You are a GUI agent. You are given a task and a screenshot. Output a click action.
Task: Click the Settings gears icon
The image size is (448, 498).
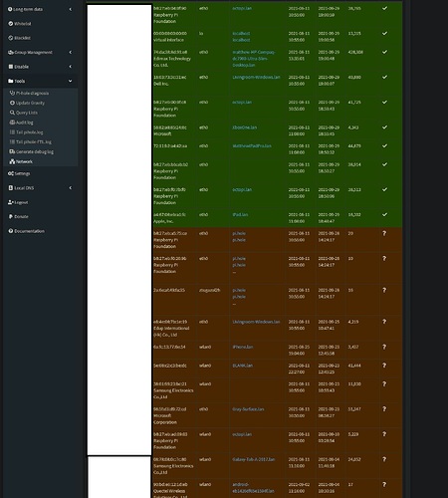click(x=11, y=173)
